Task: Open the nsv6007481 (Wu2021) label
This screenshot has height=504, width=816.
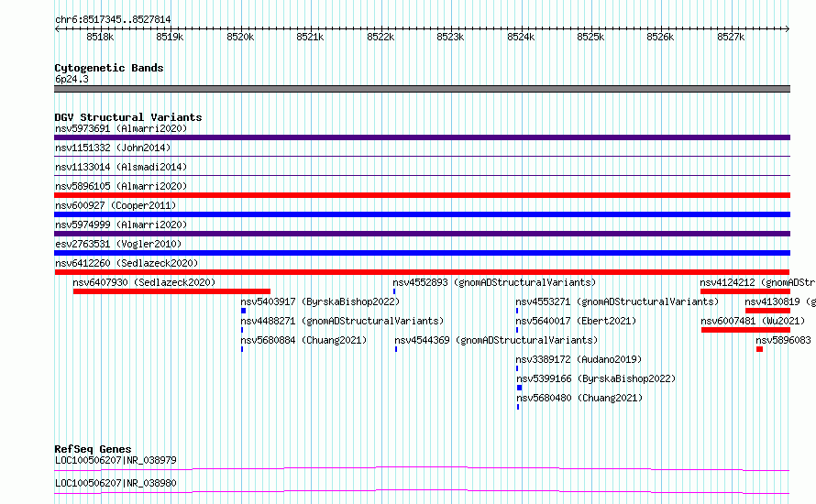Action: (753, 321)
